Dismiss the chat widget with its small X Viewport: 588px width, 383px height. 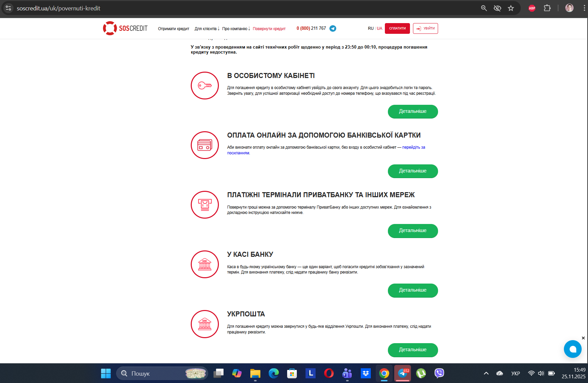click(583, 338)
